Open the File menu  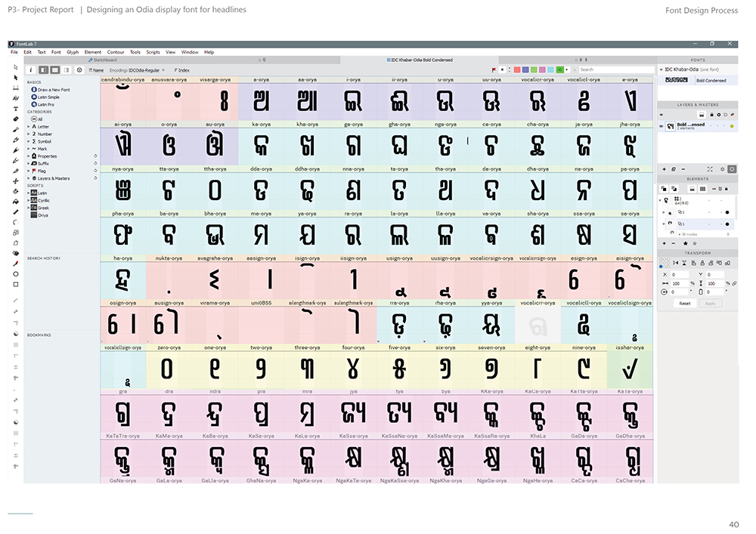coord(14,52)
